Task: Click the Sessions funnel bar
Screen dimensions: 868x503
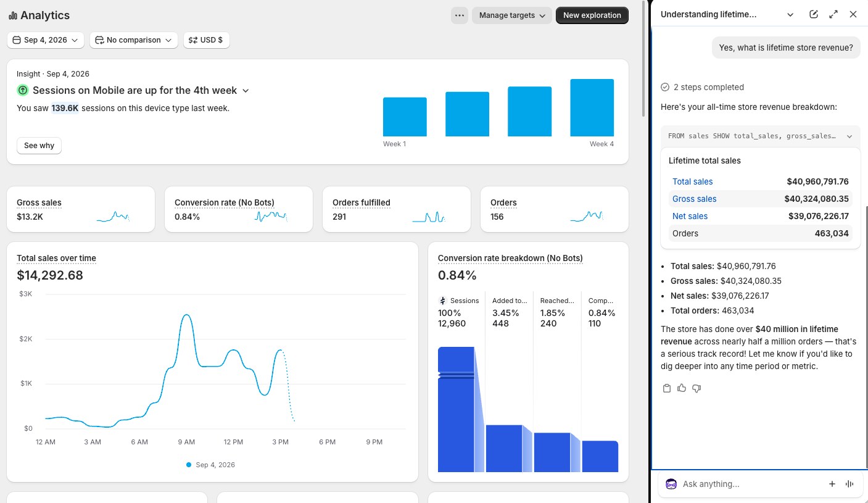Action: point(456,409)
